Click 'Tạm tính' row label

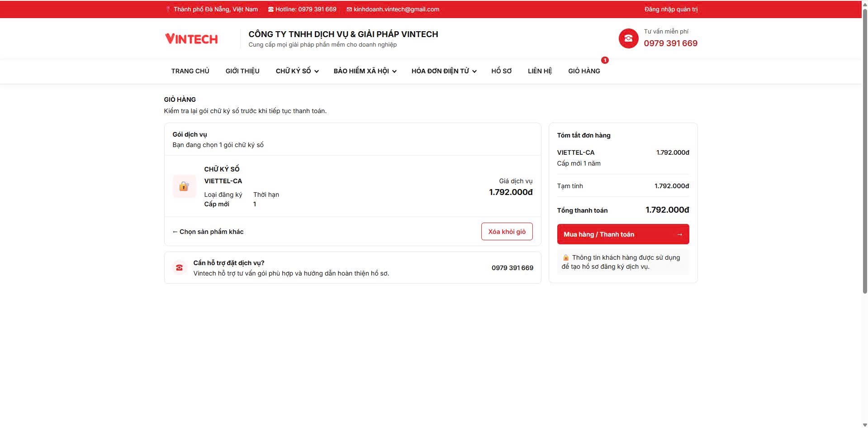click(x=570, y=186)
